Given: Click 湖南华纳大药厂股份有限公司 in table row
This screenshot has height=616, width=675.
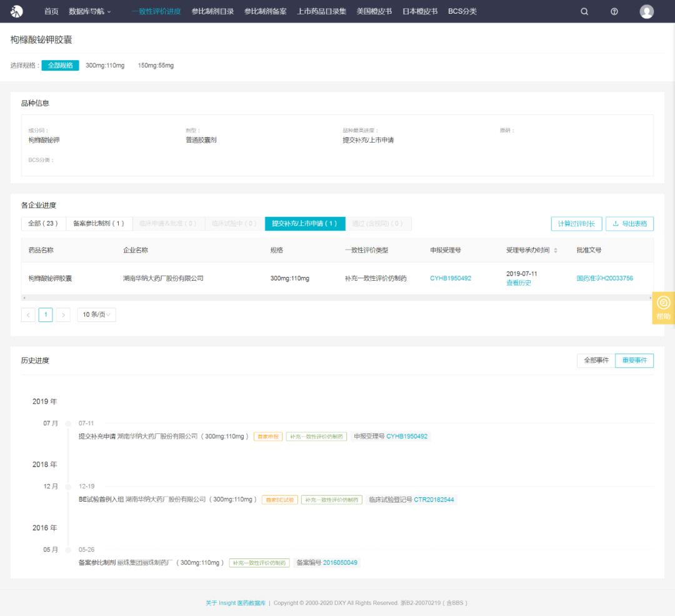Looking at the screenshot, I should pyautogui.click(x=163, y=278).
